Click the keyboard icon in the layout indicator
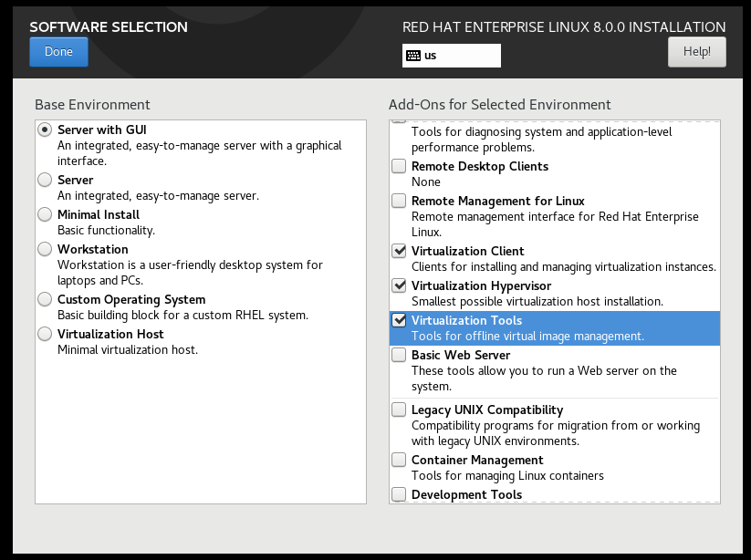Screen dimensions: 751x560 413,55
